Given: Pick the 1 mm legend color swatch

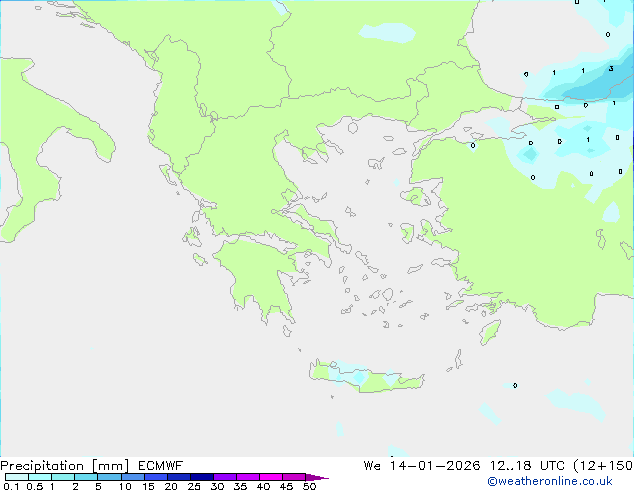Looking at the screenshot, I should [x=63, y=477].
